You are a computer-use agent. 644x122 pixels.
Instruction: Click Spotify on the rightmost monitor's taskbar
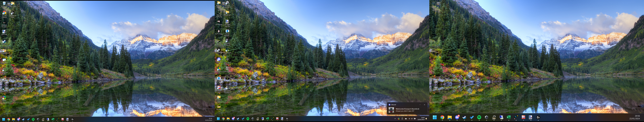click(479, 117)
